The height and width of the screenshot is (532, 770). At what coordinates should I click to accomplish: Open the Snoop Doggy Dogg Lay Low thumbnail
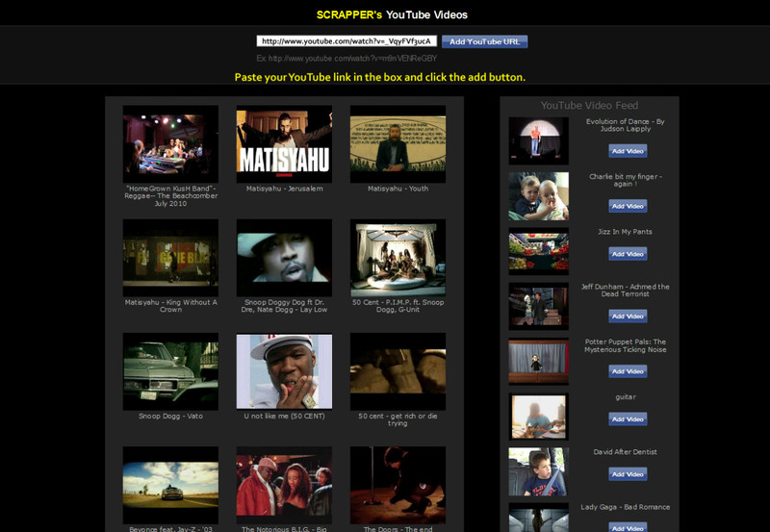[284, 258]
